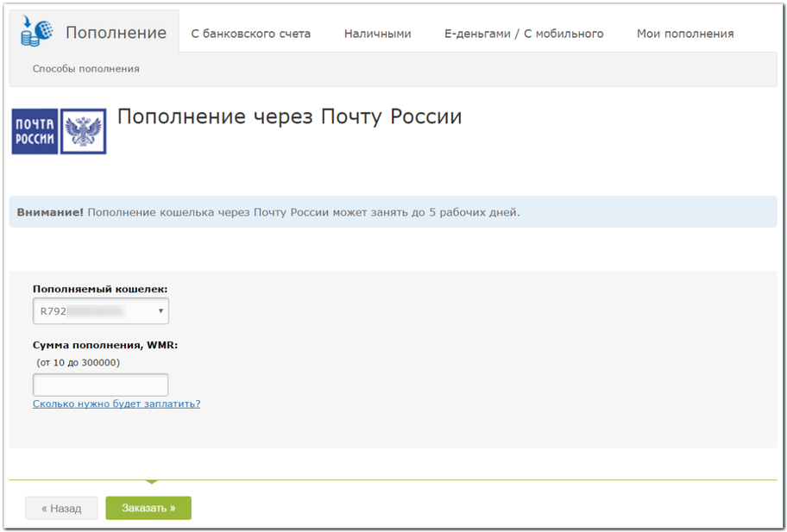This screenshot has width=787, height=532.
Task: Click the Пополнение через Почту России heading
Action: [x=290, y=116]
